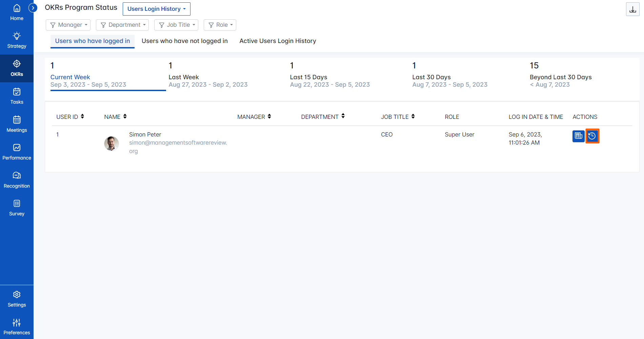Viewport: 644px width, 339px height.
Task: Click the Simon Peter name
Action: 145,134
